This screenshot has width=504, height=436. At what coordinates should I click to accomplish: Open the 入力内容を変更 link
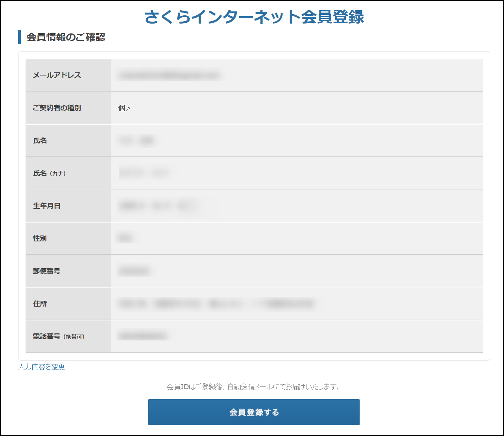42,367
